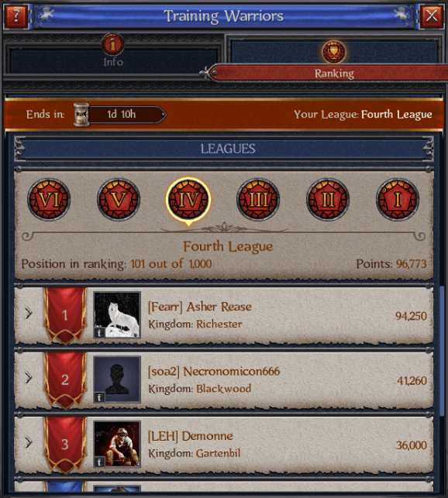Open help via the question mark icon
The width and height of the screenshot is (448, 498).
[x=16, y=16]
